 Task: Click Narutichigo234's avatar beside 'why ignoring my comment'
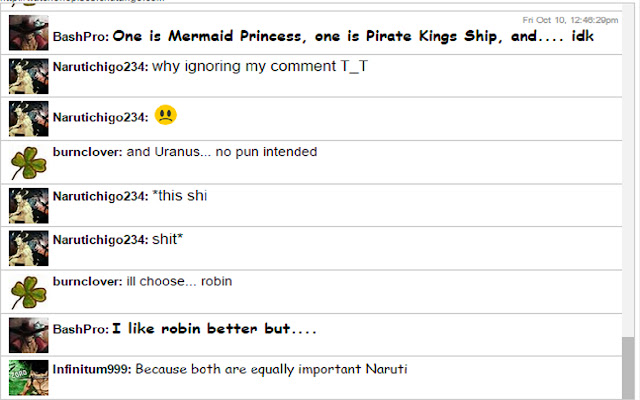point(29,76)
